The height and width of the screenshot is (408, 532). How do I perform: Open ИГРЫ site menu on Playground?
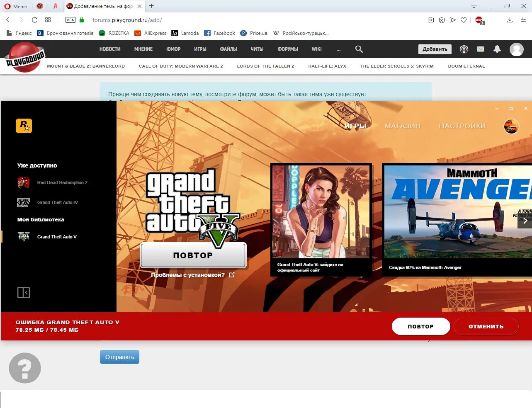point(200,49)
